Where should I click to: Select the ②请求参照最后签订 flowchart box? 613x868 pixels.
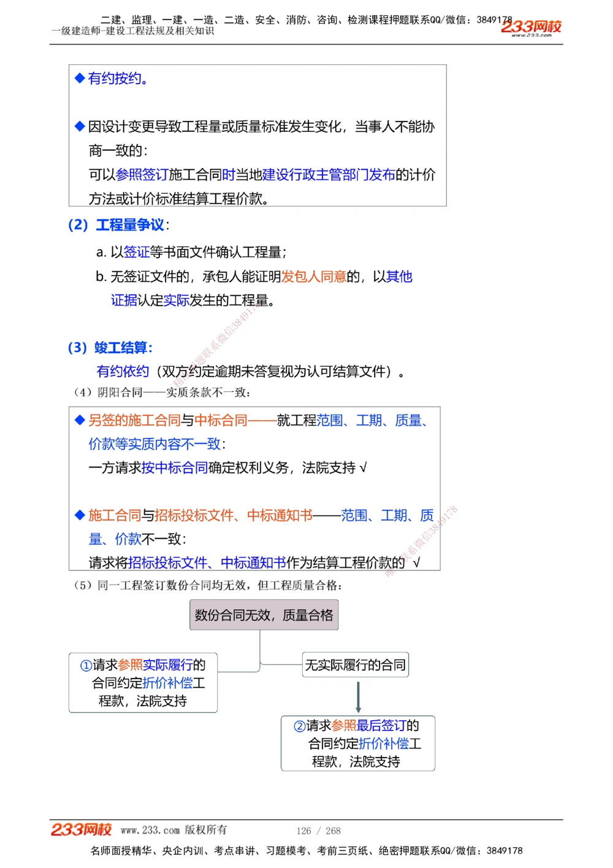[357, 743]
